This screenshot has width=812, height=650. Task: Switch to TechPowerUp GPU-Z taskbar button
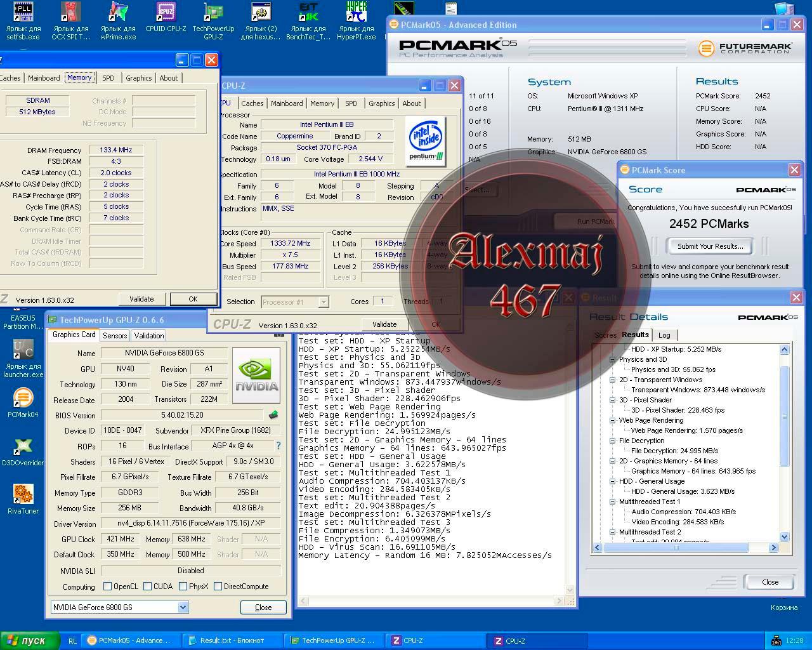[x=334, y=640]
